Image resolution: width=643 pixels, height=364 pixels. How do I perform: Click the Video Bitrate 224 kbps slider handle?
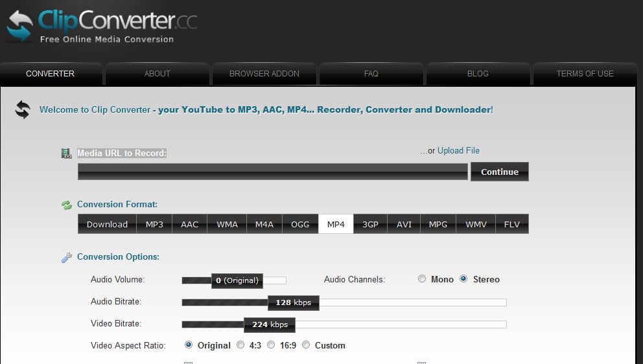tap(270, 324)
